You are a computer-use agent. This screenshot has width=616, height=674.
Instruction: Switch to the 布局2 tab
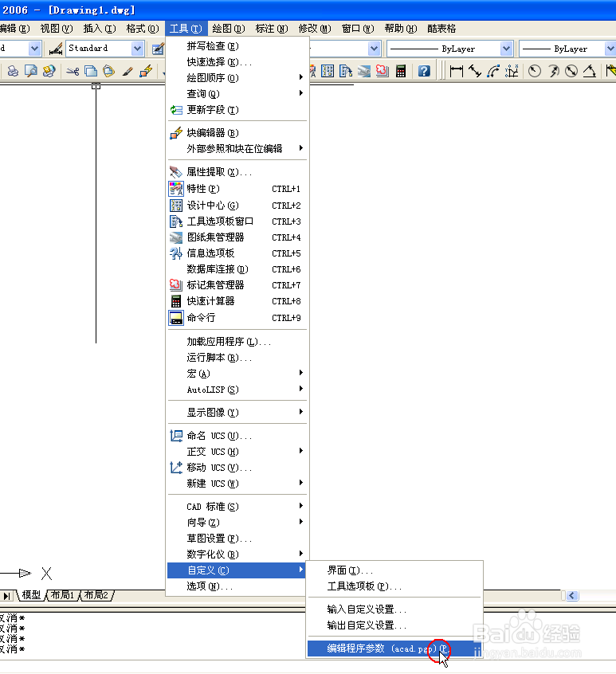(96, 595)
